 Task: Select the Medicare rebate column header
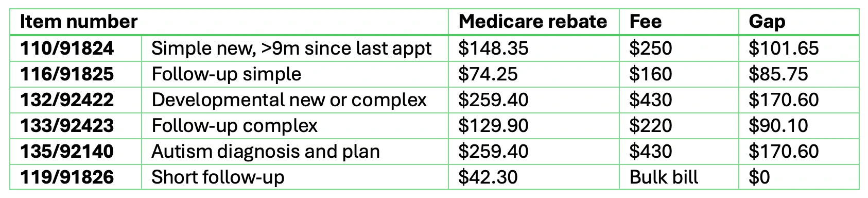533,22
